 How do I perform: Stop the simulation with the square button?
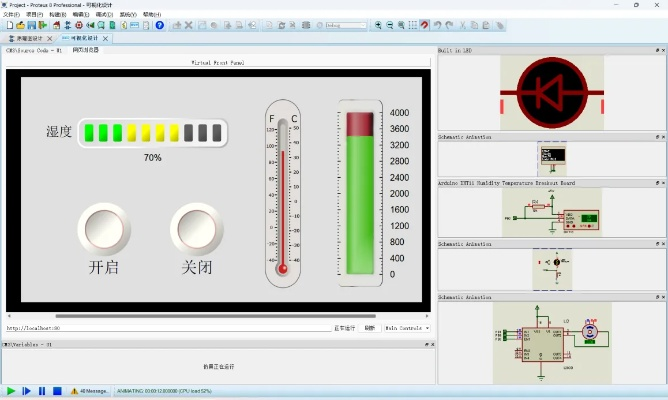57,391
